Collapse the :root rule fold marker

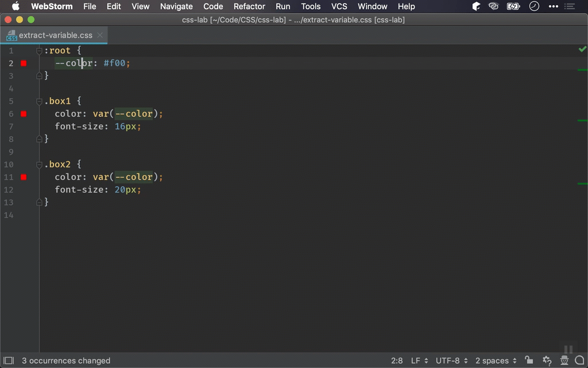(x=39, y=51)
